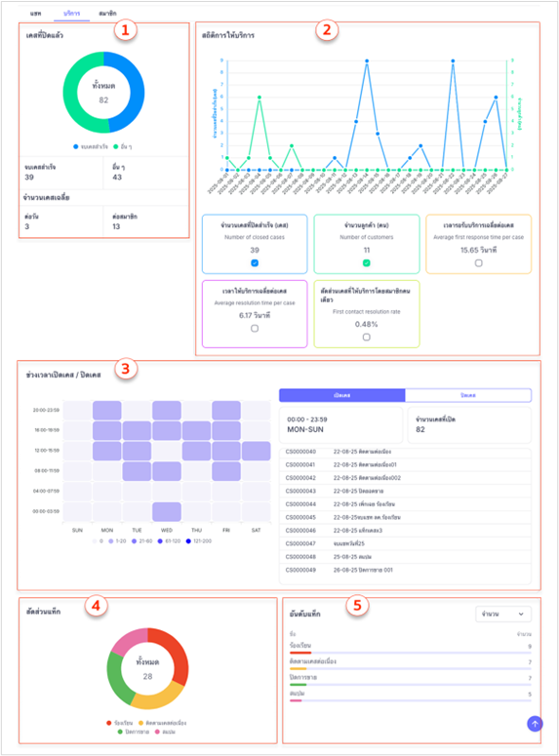
Task: Select the เปิดเคส toggle button
Action: pos(342,395)
